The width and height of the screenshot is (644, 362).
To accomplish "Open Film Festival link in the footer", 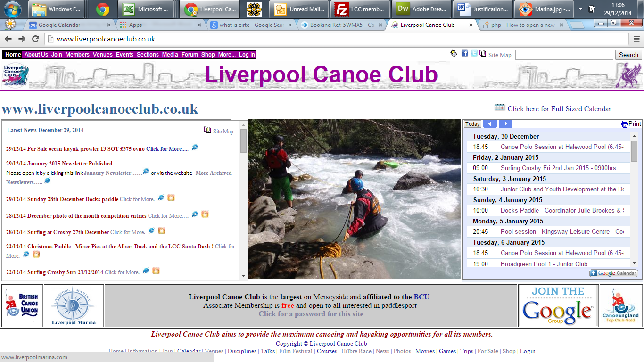I will (296, 351).
